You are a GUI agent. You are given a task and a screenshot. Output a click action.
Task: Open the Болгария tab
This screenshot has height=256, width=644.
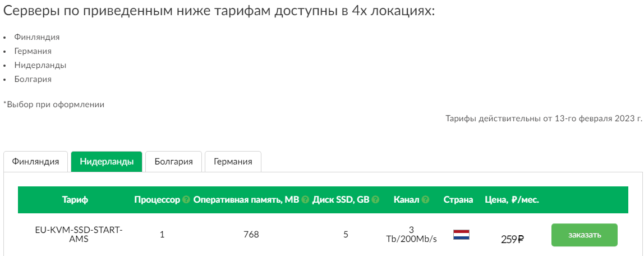click(174, 162)
